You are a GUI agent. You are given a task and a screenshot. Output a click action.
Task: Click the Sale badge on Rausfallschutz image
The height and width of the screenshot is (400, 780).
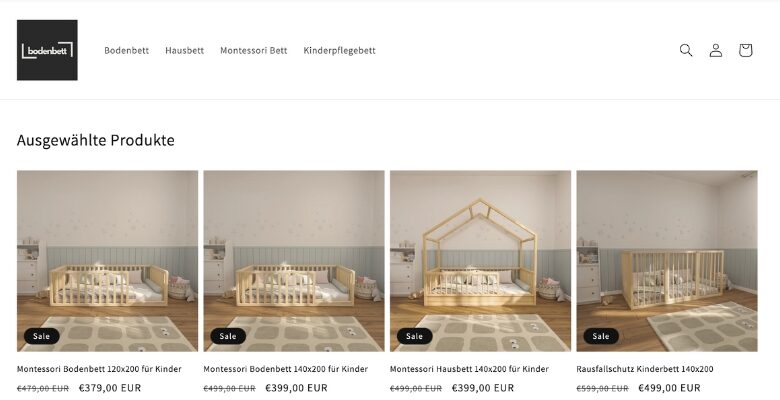coord(601,336)
